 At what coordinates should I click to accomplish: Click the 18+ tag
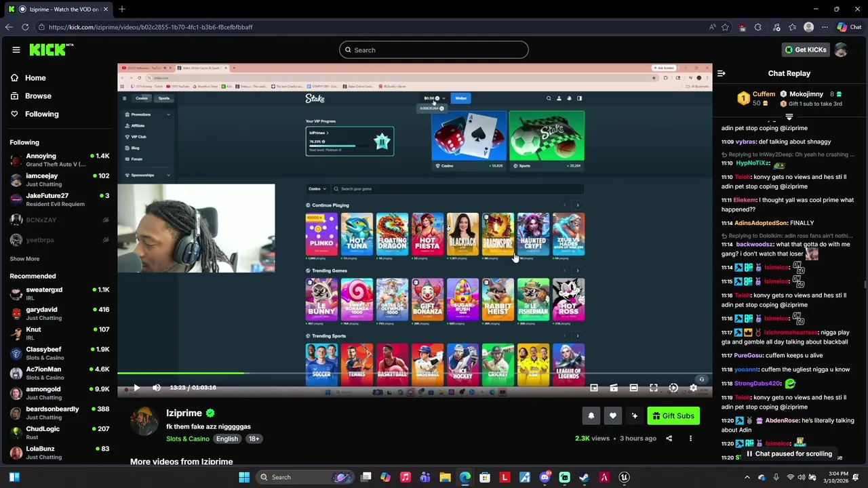point(254,439)
